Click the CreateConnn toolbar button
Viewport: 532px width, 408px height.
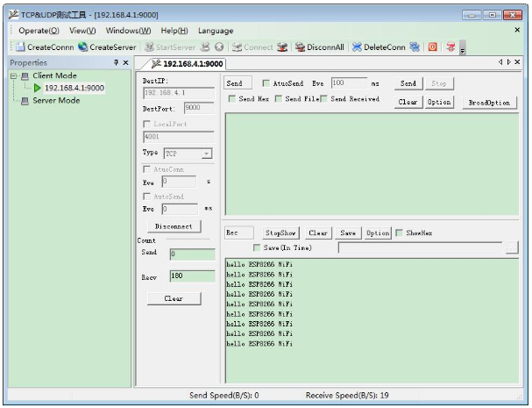point(45,47)
